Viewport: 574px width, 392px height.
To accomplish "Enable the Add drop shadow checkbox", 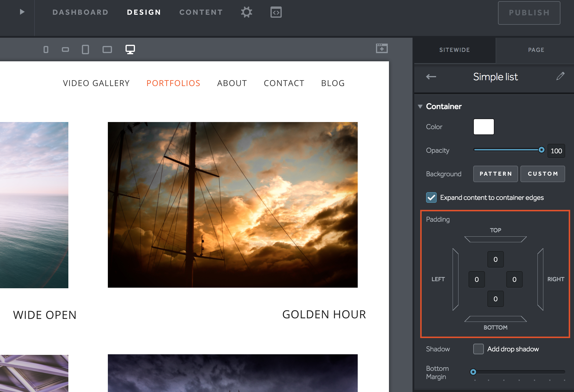I will [x=478, y=349].
